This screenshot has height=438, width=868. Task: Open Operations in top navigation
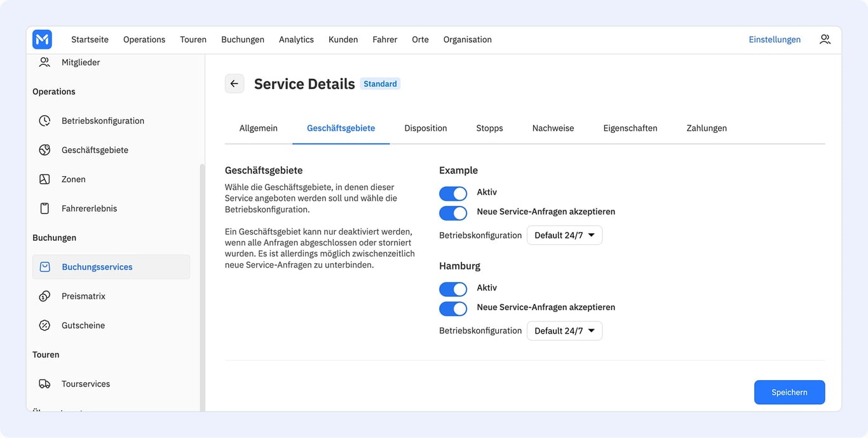point(144,39)
